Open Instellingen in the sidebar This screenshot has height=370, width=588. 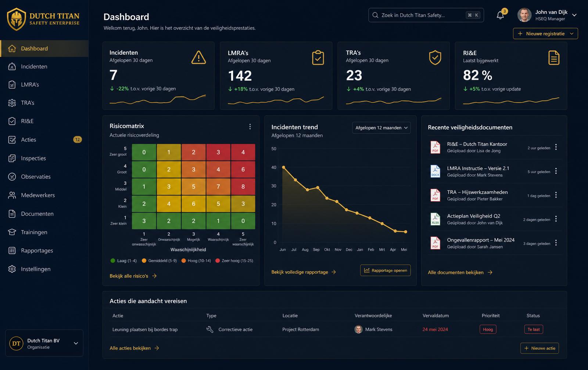pos(44,269)
